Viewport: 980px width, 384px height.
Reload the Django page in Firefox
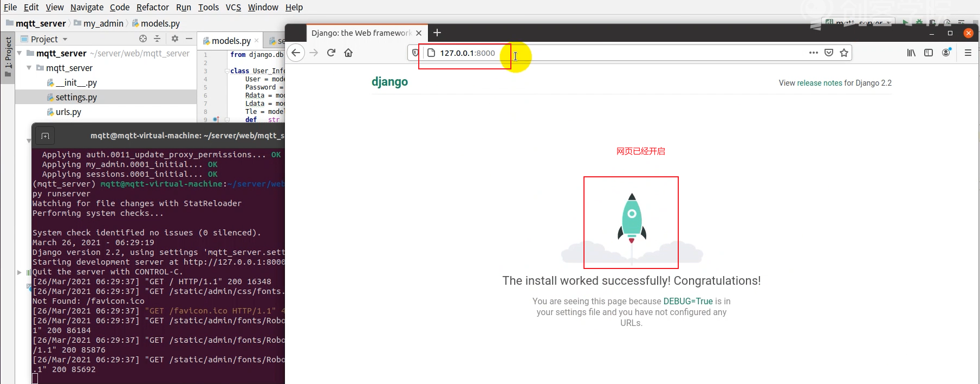tap(331, 53)
